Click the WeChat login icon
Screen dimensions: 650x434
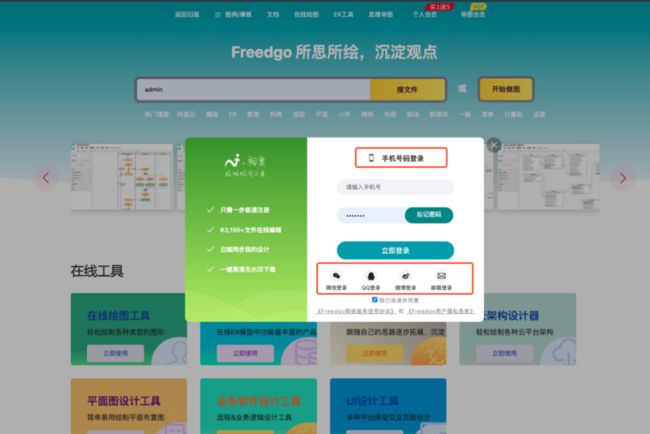pos(336,276)
